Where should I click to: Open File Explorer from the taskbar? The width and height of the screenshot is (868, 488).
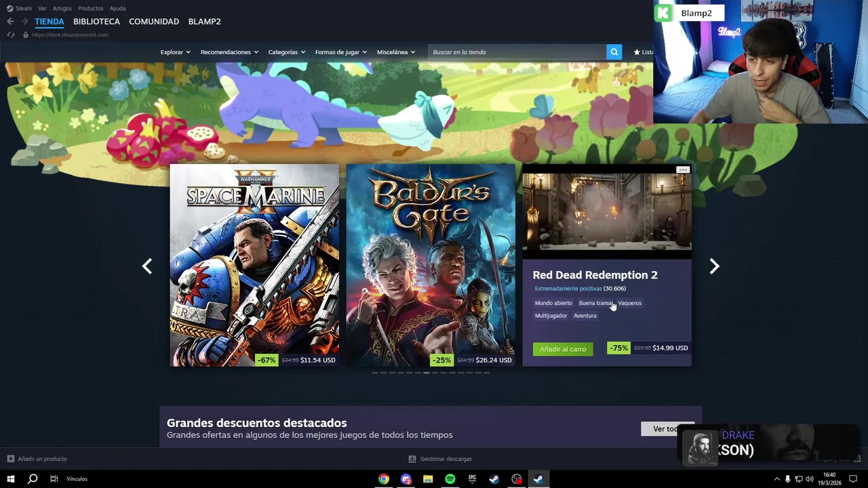[x=428, y=479]
